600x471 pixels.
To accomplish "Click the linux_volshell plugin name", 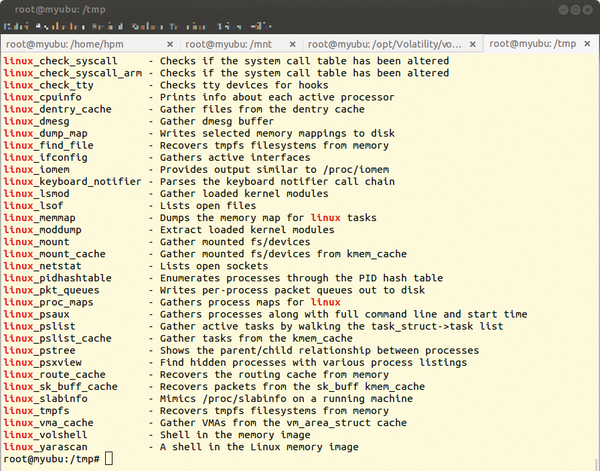I will coord(46,435).
